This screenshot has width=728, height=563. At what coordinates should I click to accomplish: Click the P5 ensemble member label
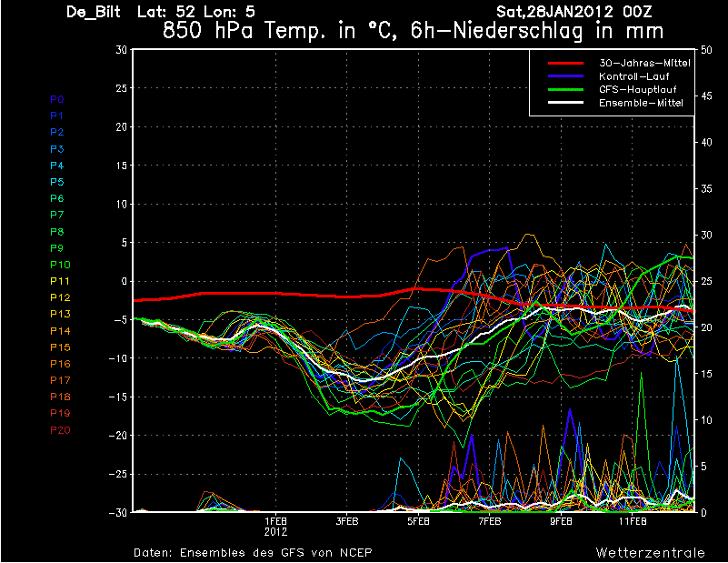click(x=57, y=182)
